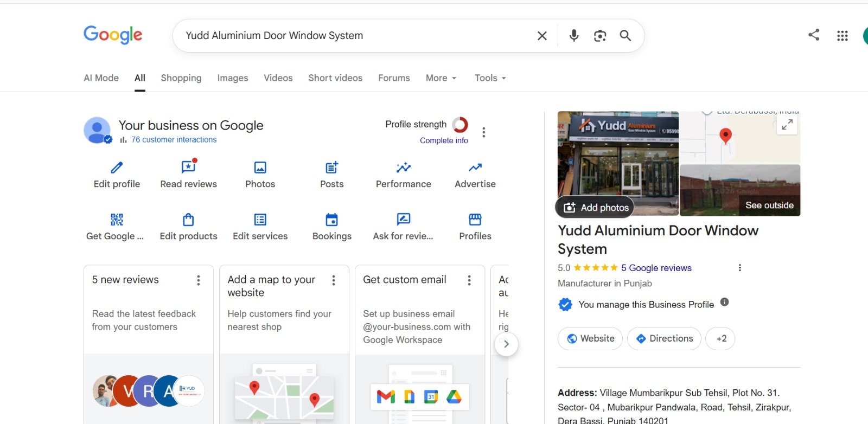Open three-dot menu next to Google reviews
Viewport: 868px width, 424px height.
click(x=740, y=268)
